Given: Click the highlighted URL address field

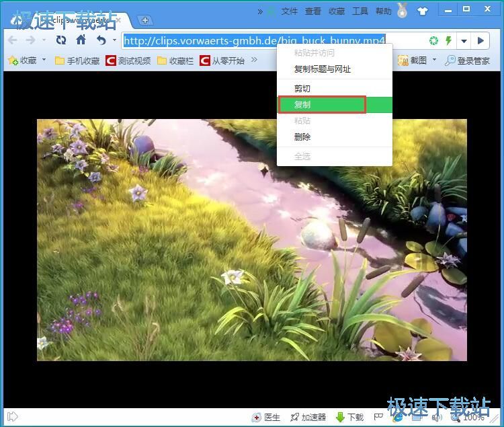Looking at the screenshot, I should pos(255,41).
